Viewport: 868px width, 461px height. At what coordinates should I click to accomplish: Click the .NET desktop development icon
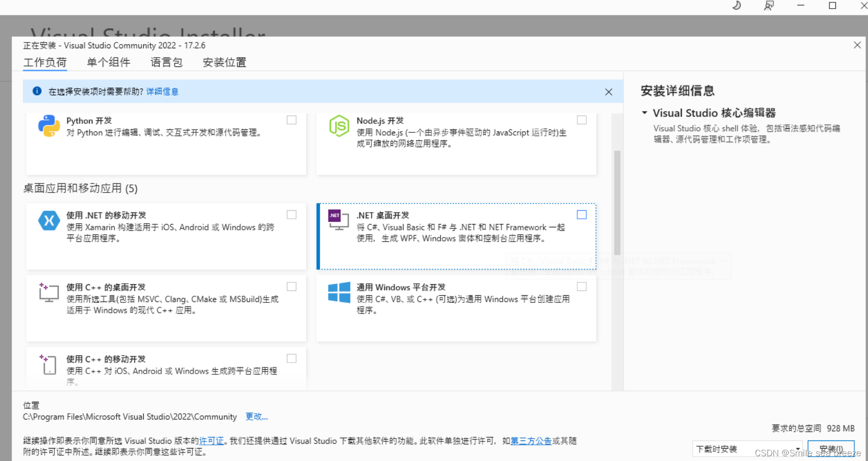339,220
